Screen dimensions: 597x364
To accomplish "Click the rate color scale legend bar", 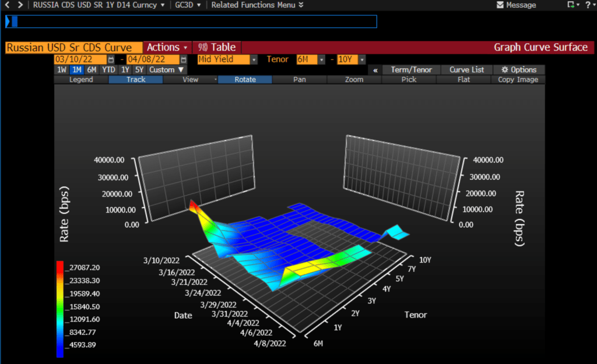I will coord(60,309).
